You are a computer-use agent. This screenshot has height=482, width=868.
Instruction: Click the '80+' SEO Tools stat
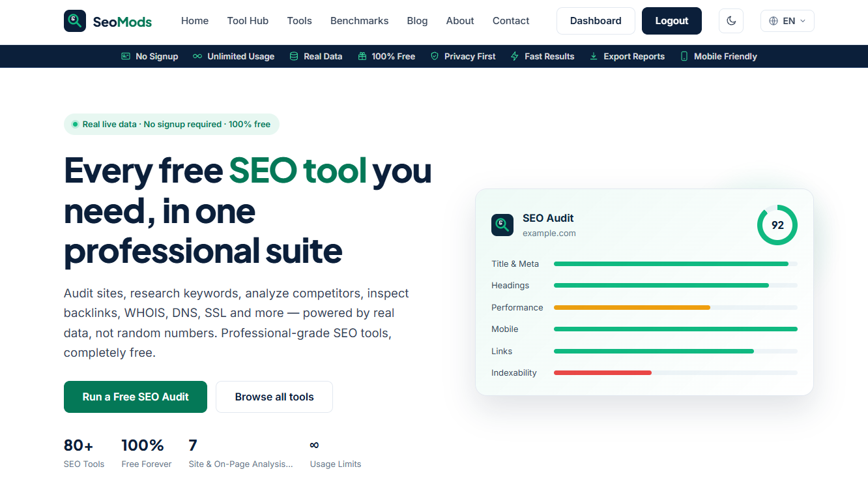pyautogui.click(x=84, y=453)
